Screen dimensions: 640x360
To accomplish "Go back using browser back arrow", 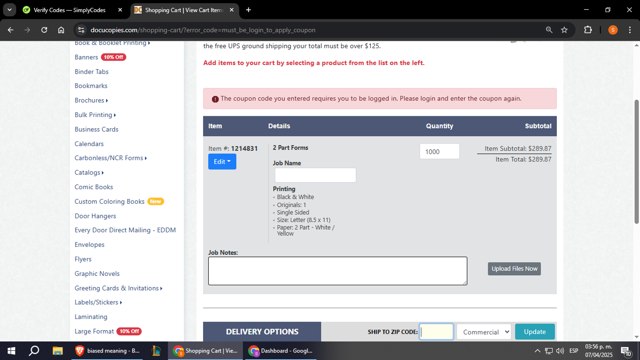I will (x=11, y=30).
